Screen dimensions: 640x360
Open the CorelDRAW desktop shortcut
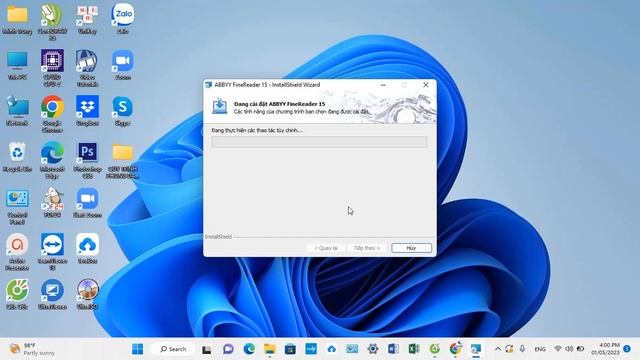[52, 21]
